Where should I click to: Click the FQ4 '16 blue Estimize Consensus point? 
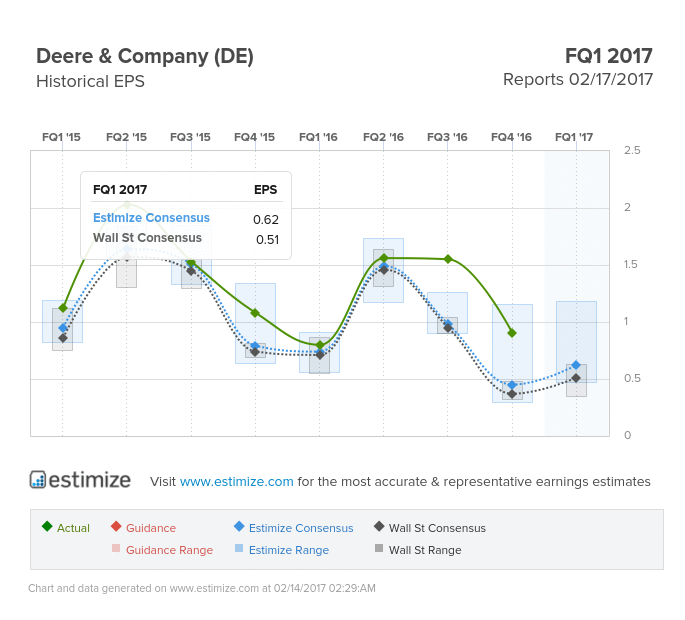coord(512,385)
